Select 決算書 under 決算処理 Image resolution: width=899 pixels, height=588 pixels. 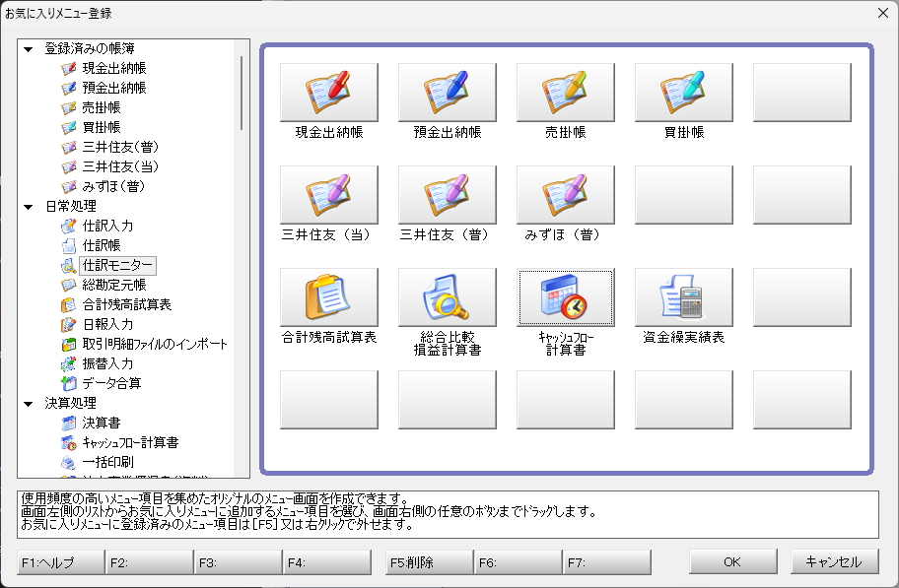[x=101, y=423]
